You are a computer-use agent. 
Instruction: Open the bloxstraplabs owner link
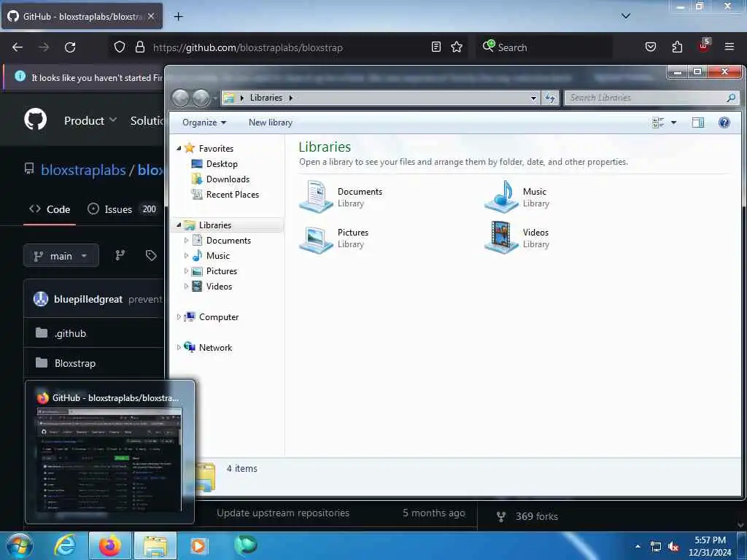(x=83, y=170)
